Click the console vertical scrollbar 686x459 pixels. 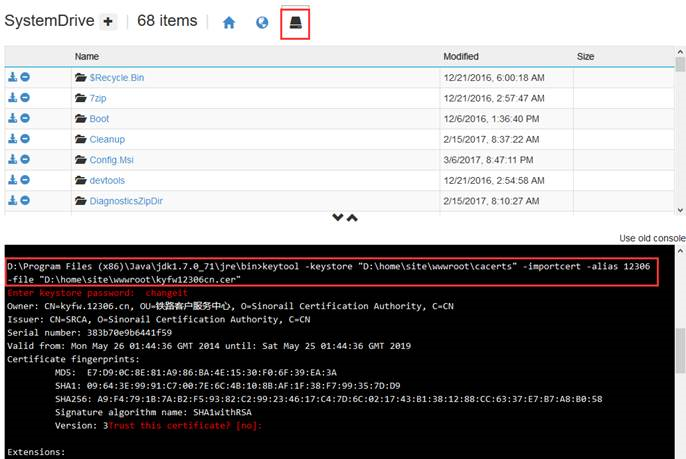coord(680,350)
